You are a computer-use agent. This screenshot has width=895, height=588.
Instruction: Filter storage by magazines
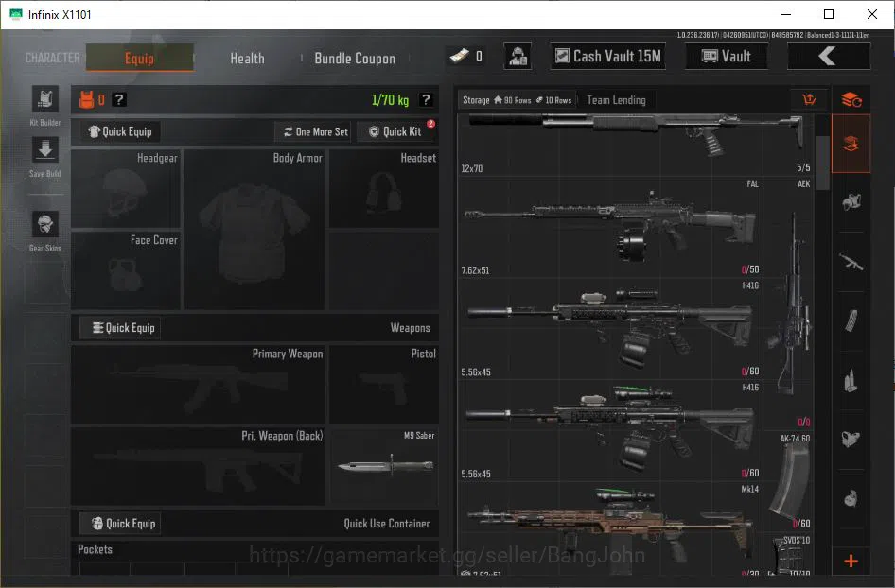851,320
